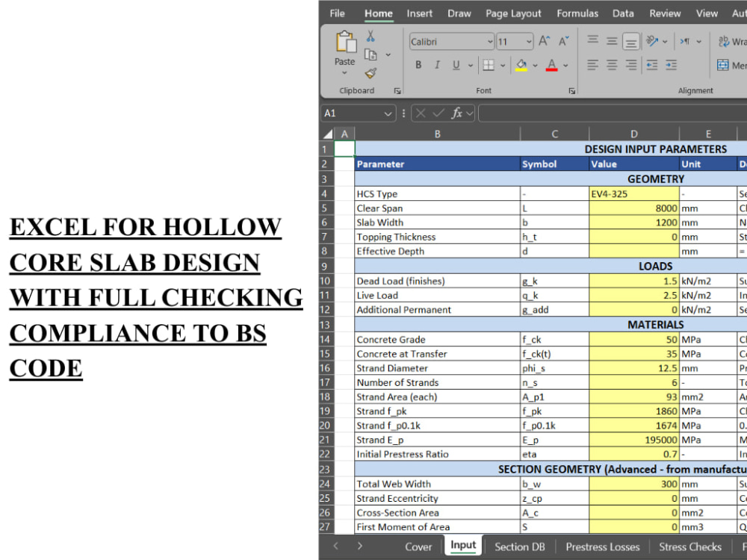Switch to the Draw ribbon tab
The image size is (747, 560).
pyautogui.click(x=459, y=13)
